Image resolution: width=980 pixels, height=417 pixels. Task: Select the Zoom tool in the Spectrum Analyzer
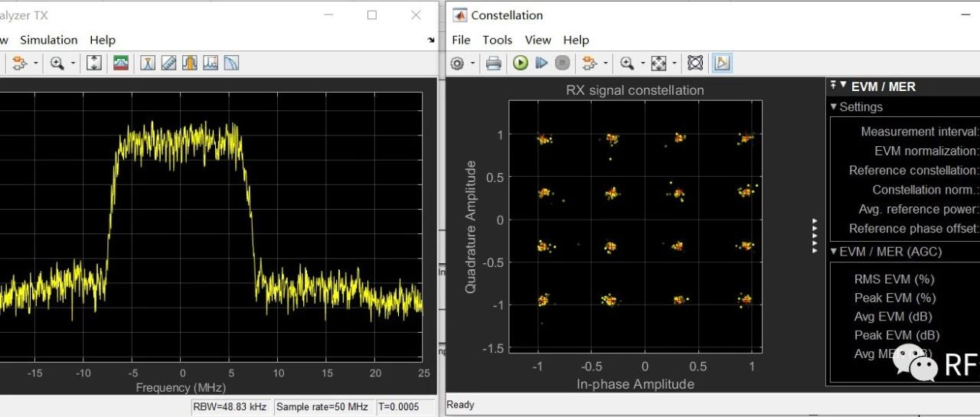point(57,63)
